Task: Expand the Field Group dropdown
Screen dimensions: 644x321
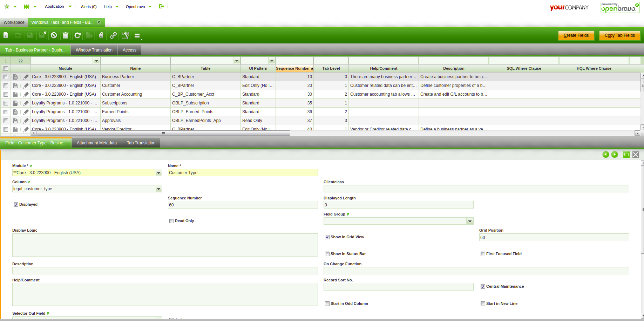Action: [x=470, y=221]
